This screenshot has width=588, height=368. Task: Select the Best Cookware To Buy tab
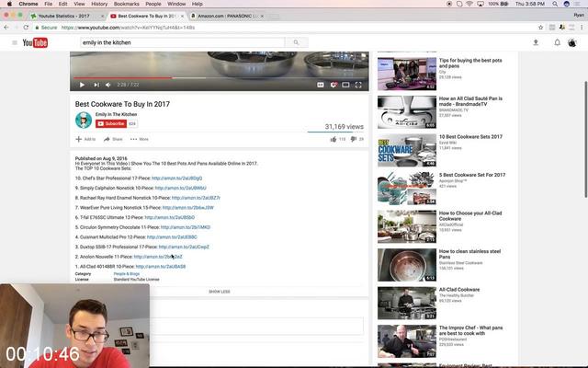click(147, 17)
